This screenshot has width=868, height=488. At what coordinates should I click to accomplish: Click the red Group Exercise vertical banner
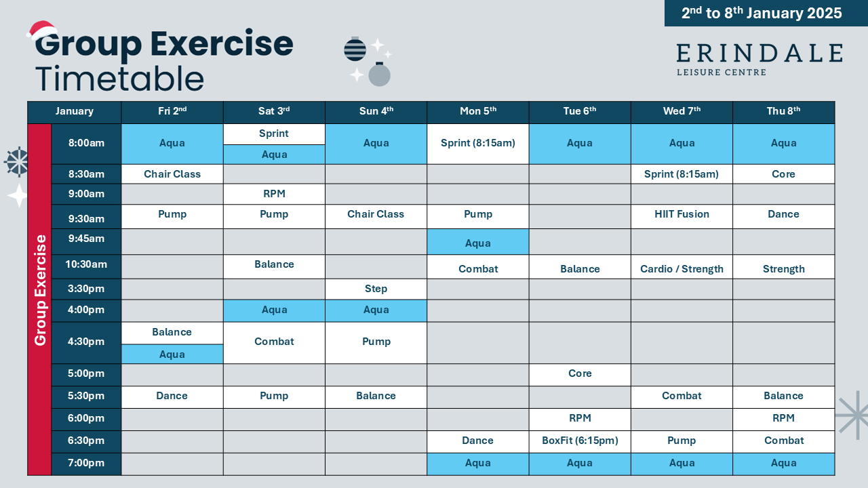pyautogui.click(x=40, y=298)
